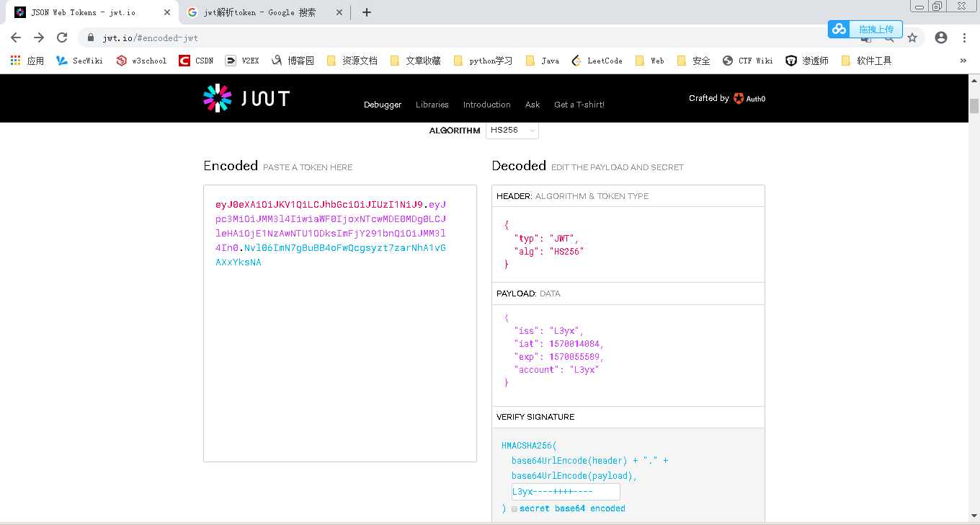This screenshot has height=525, width=980.
Task: Close the JSON Web Tokens tab
Action: pos(166,12)
